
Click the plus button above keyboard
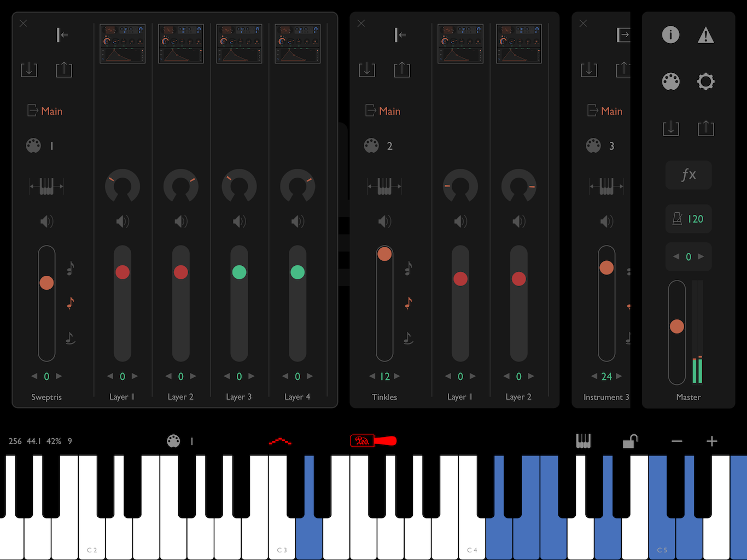click(711, 441)
